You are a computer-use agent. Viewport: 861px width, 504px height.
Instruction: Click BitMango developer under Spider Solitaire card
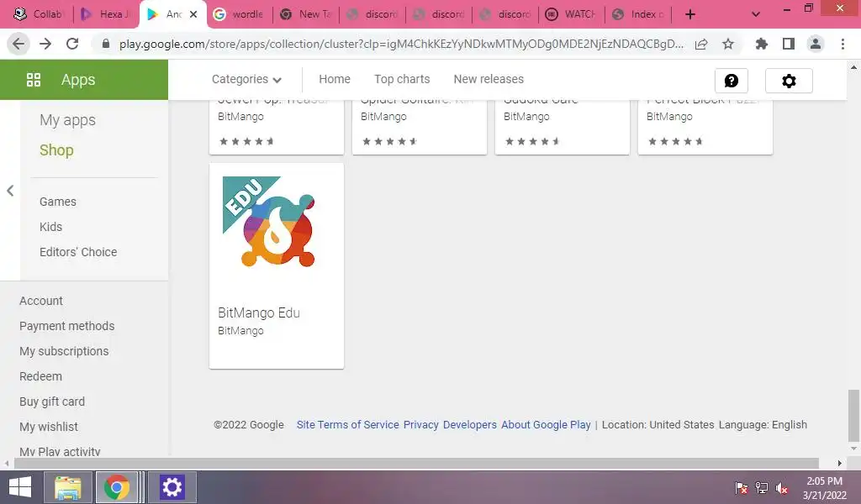pos(383,116)
